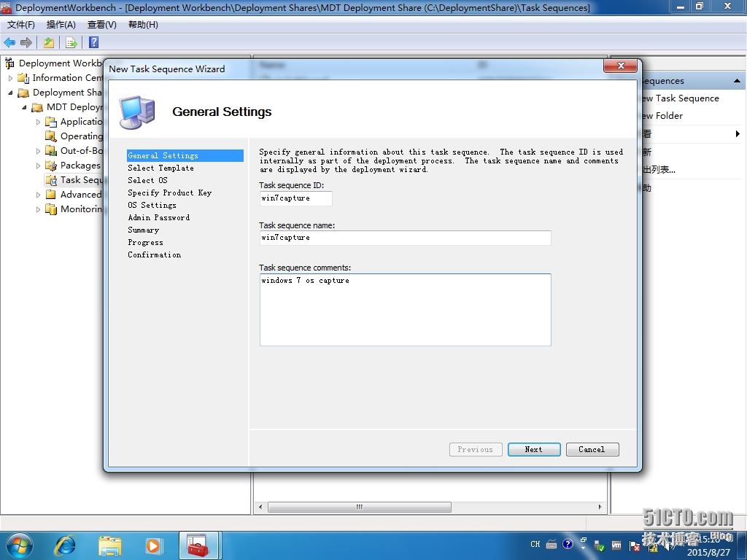
Task: Click the Specify Product Key wizard step
Action: pyautogui.click(x=169, y=192)
